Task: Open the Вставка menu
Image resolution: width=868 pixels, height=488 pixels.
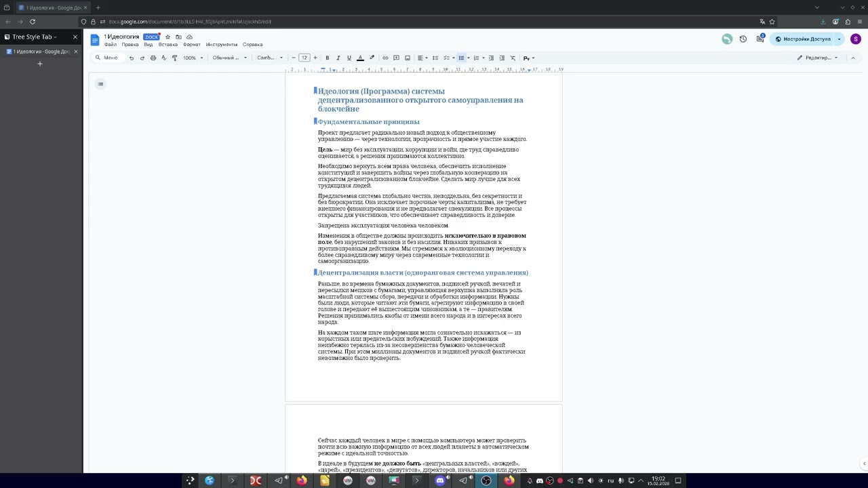Action: coord(167,45)
